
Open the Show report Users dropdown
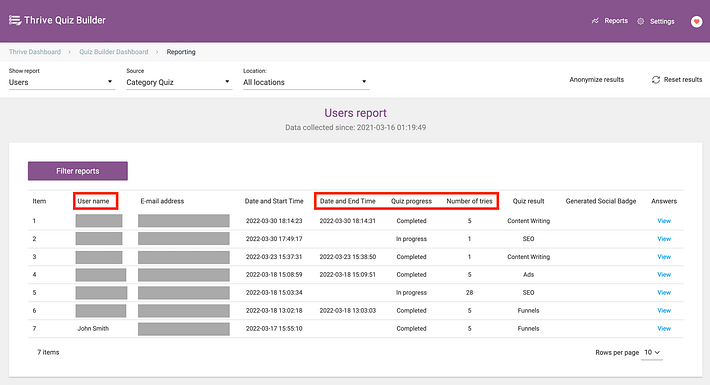pyautogui.click(x=62, y=82)
